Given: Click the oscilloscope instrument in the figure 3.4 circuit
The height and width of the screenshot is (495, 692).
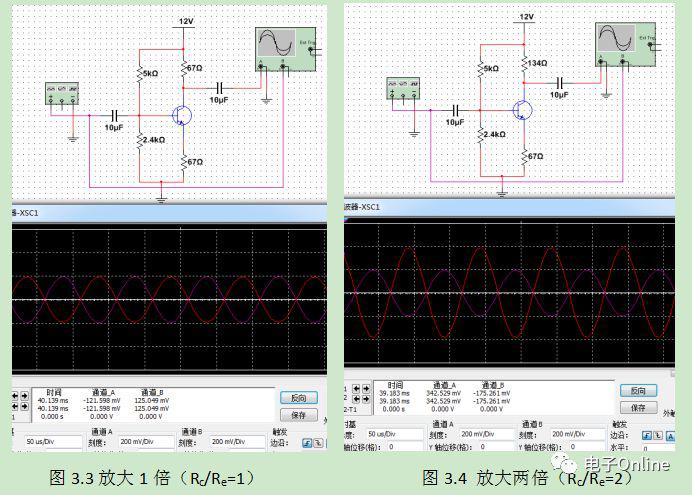Looking at the screenshot, I should pos(622,43).
